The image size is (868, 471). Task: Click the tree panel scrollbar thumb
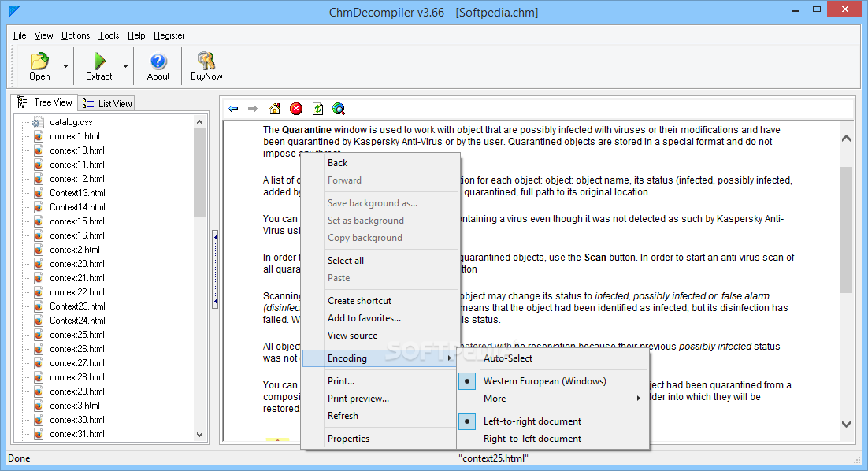pyautogui.click(x=200, y=172)
